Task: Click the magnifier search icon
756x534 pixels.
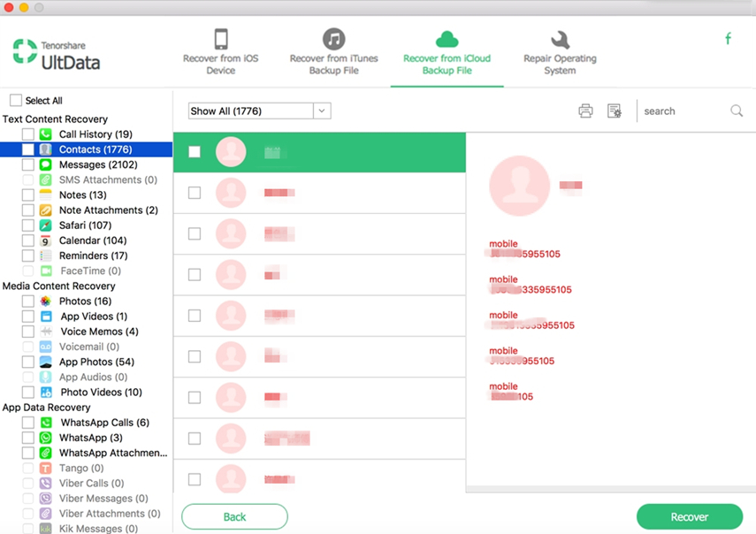Action: click(x=737, y=111)
